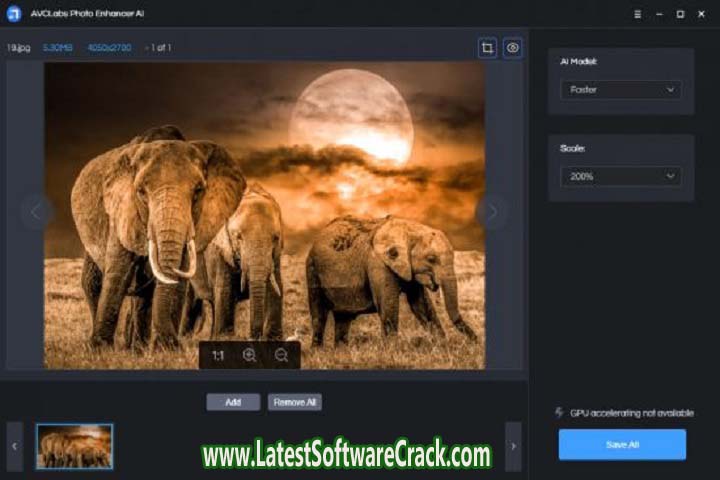Open the AI Model dropdown showing Faster
The image size is (720, 480).
[x=621, y=90]
